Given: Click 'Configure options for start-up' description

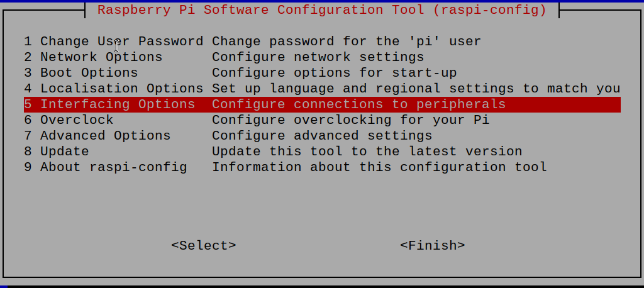Looking at the screenshot, I should (334, 73).
